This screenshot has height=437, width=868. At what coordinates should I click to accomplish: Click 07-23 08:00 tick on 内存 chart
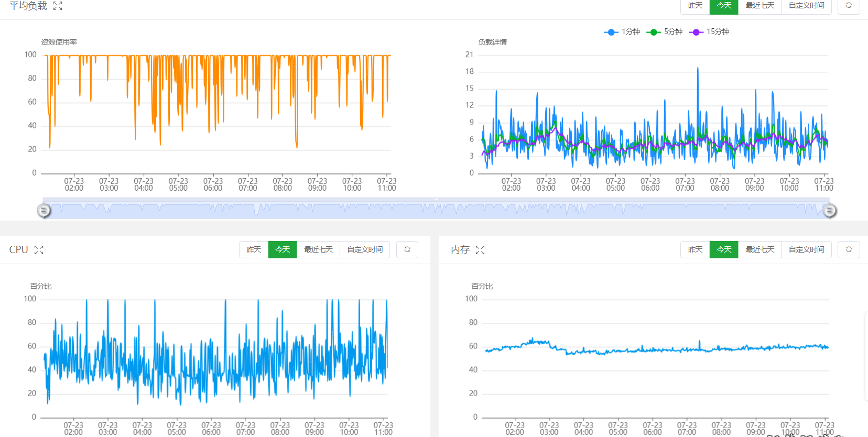[x=721, y=429]
